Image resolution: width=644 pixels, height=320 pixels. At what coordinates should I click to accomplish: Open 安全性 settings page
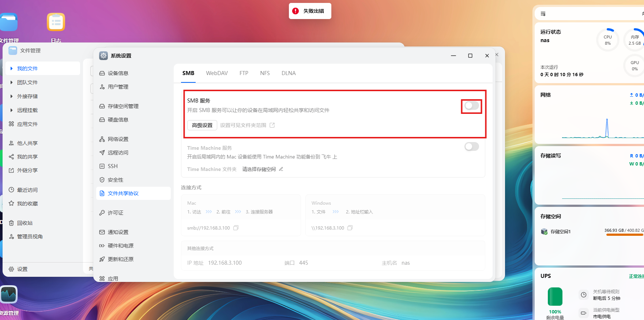pyautogui.click(x=133, y=180)
